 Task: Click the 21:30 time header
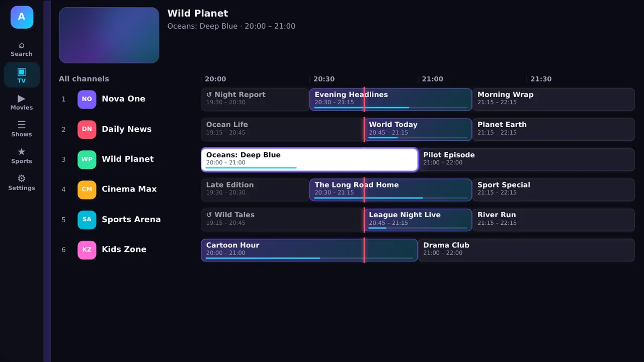(x=541, y=79)
